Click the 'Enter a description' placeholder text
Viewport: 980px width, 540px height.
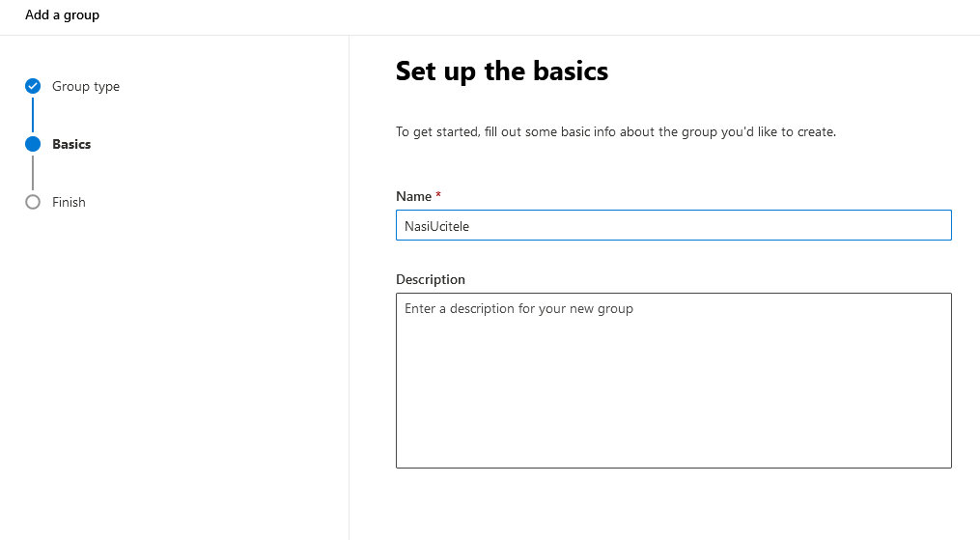(518, 309)
